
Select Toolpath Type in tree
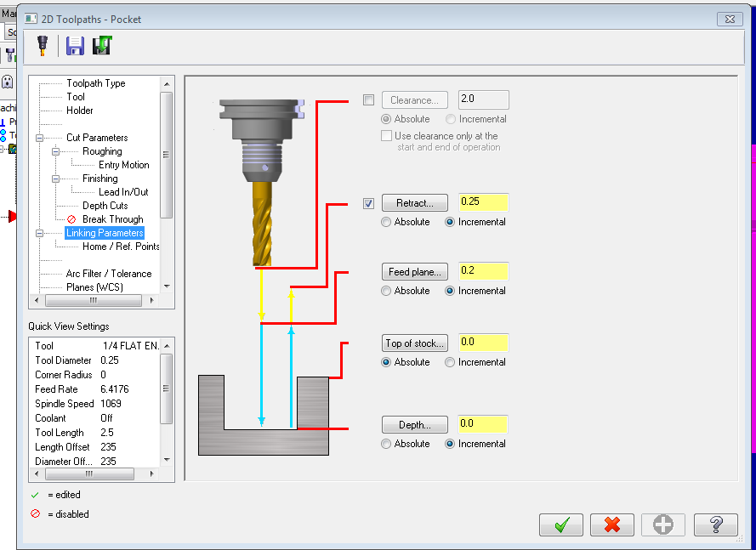[95, 83]
